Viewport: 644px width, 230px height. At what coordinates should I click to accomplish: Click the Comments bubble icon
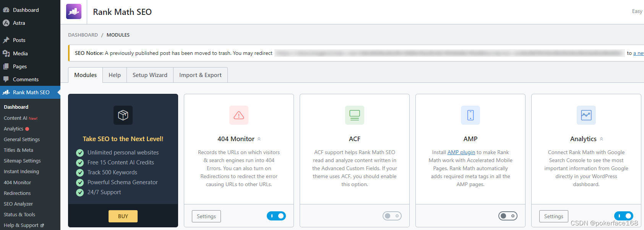point(6,79)
